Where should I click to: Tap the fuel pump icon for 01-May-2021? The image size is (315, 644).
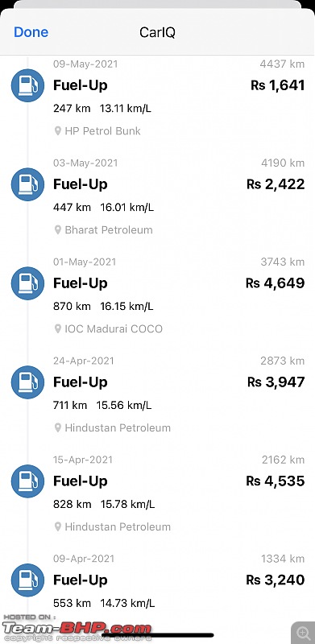click(27, 283)
